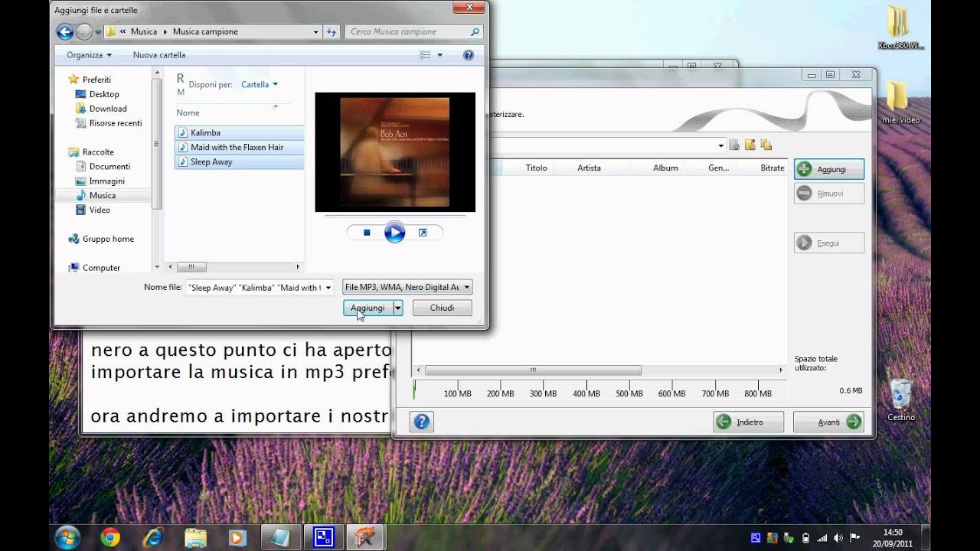Click the refresh icon beside the address bar
This screenshot has width=980, height=551.
(x=332, y=31)
